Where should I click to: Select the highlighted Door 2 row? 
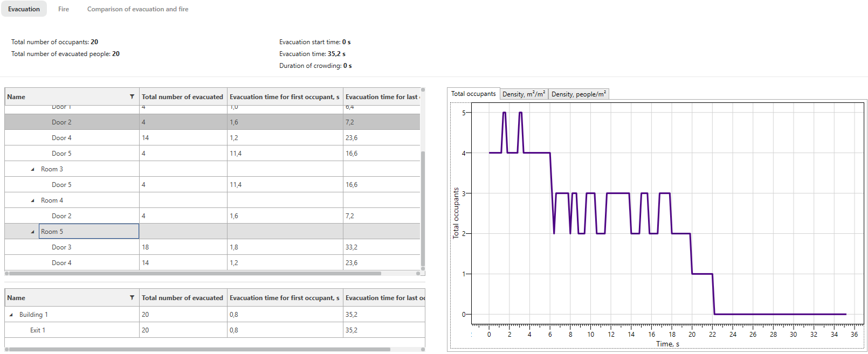pyautogui.click(x=61, y=122)
